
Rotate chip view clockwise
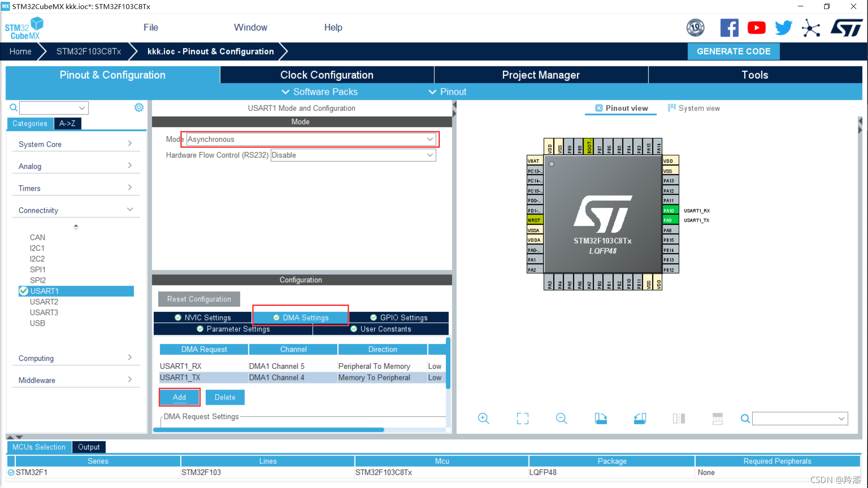point(601,418)
